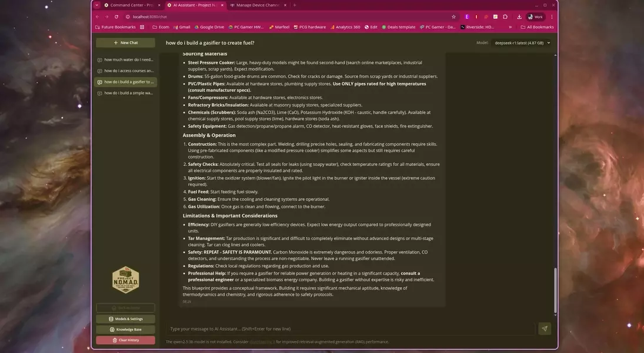
Task: Open the Knowledge Base panel
Action: [x=125, y=329]
